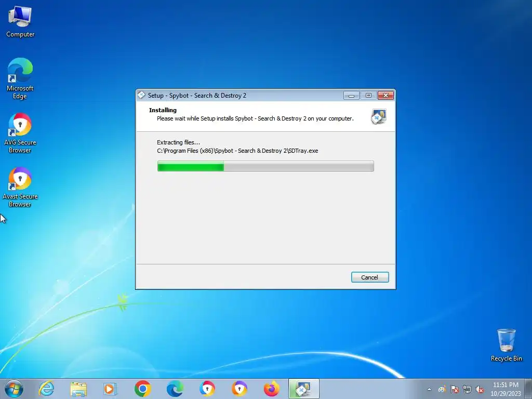Click the Action Center flag tray icon

pos(454,389)
